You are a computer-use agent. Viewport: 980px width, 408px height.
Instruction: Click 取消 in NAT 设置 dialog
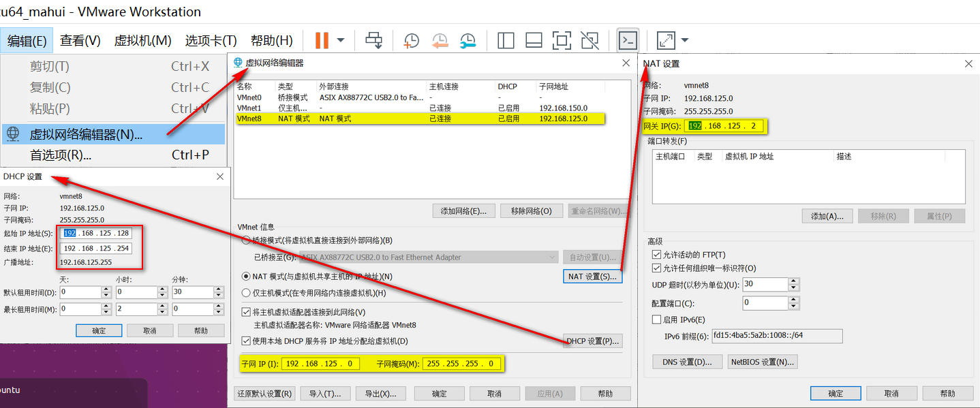[x=891, y=394]
